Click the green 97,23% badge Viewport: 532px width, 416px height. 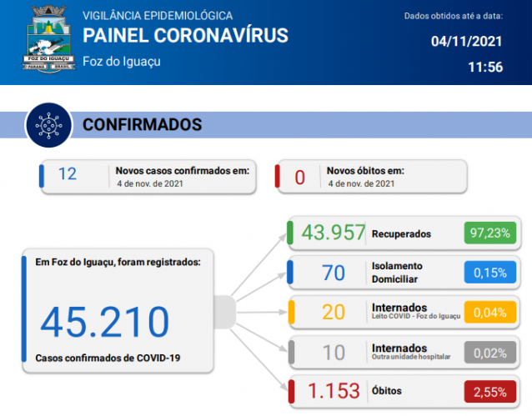pyautogui.click(x=490, y=233)
